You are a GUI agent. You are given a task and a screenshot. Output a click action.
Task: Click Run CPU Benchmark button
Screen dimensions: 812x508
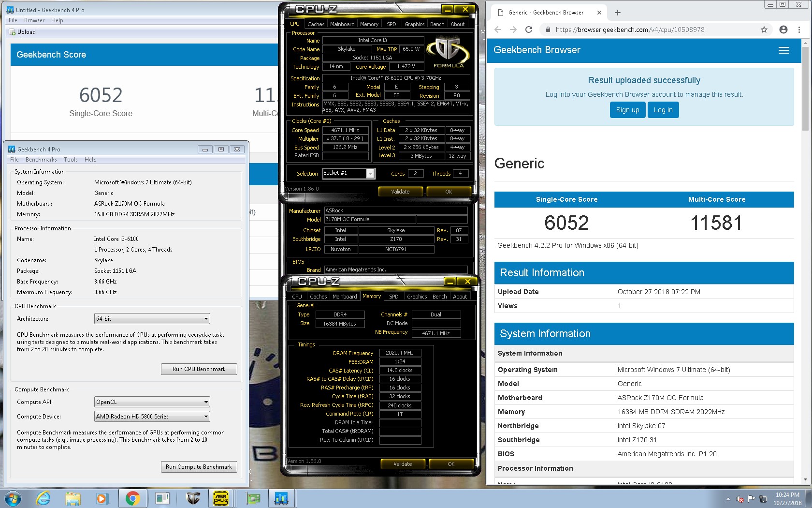pos(199,369)
